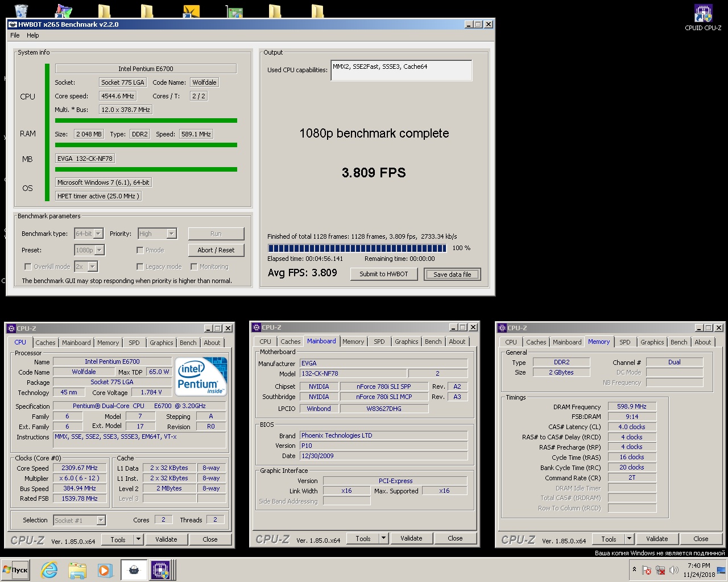Switch to About tab in the CPU-Z Memory window

703,342
